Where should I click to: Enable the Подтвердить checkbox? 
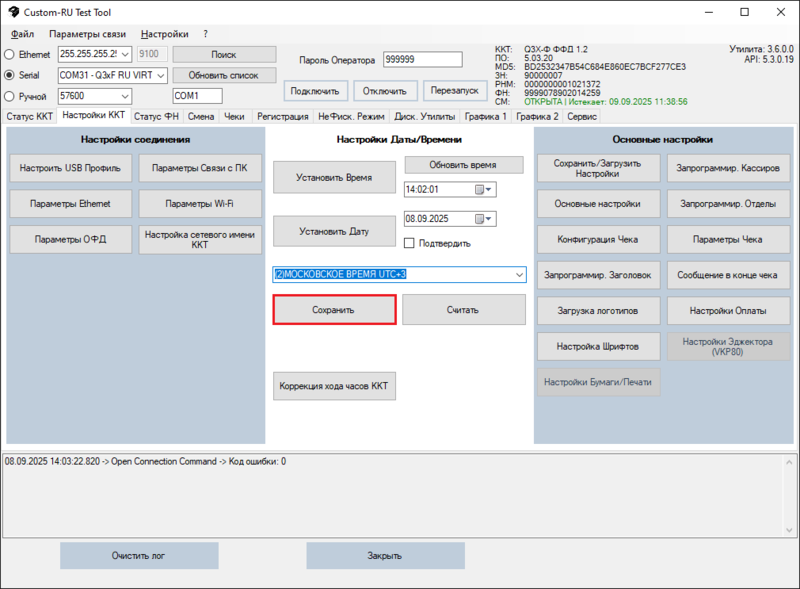409,243
